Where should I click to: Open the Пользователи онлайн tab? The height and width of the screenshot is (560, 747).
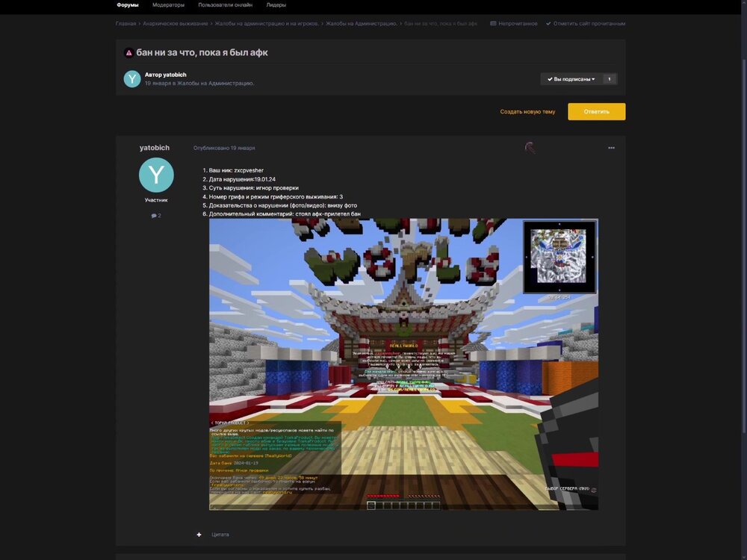[226, 5]
